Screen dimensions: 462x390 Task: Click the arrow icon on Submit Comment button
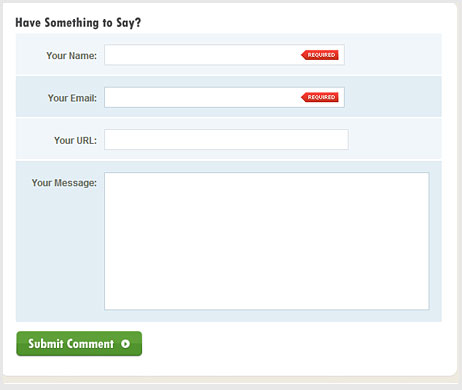coord(126,344)
